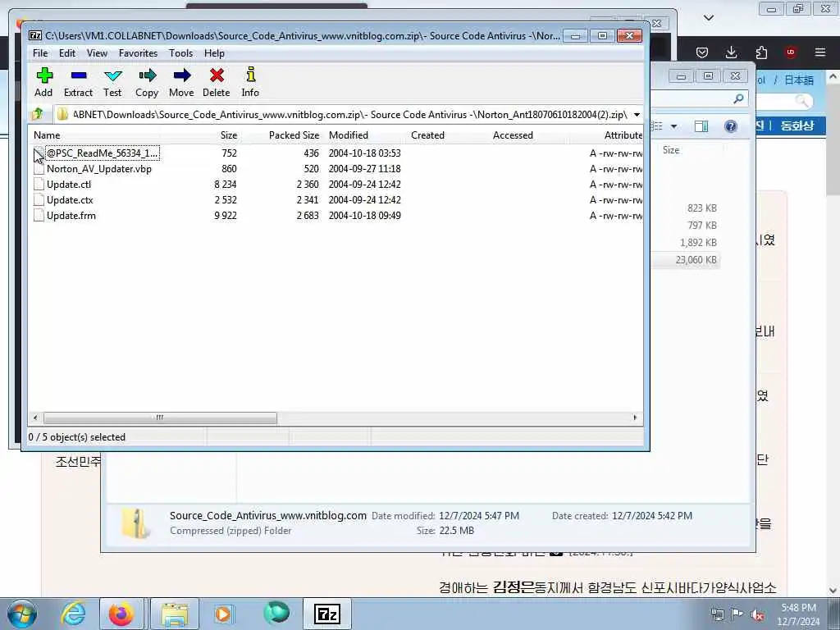Open the Explorer window's help icon

(x=730, y=126)
